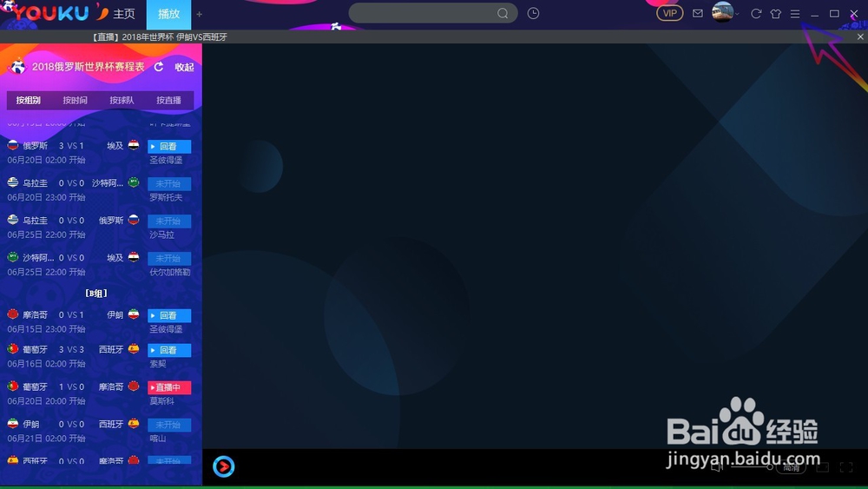Switch to the 播放 tab
868x489 pixels.
coord(169,15)
